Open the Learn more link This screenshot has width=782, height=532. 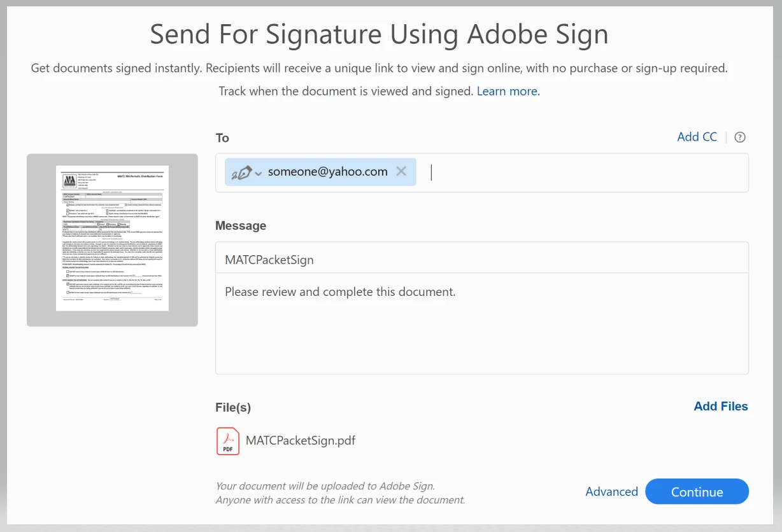click(x=508, y=91)
